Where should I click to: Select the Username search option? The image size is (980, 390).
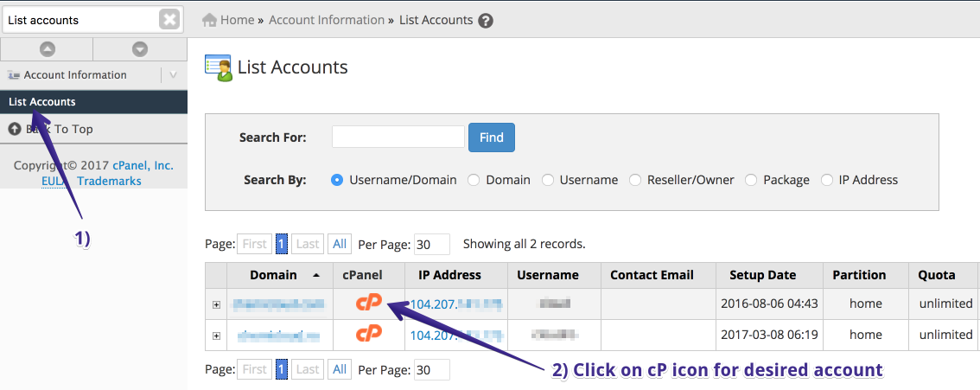click(548, 180)
